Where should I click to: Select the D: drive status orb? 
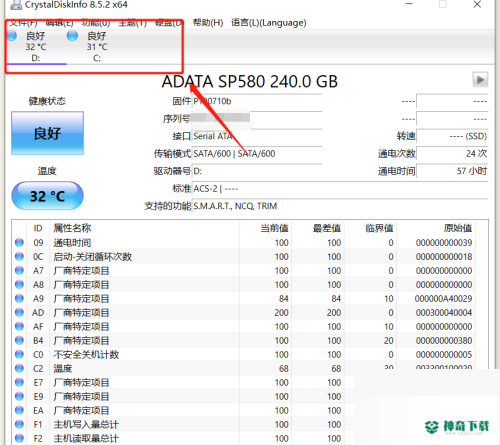coord(12,35)
